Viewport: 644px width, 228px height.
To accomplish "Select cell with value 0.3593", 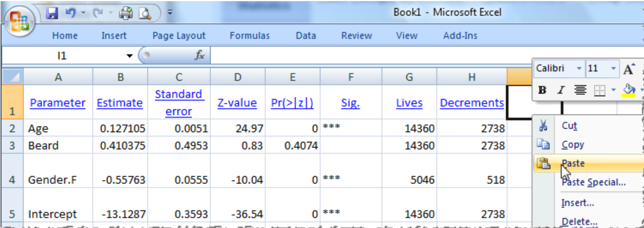I will click(179, 206).
